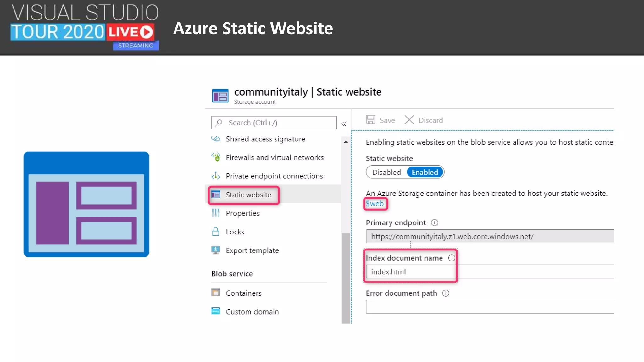This screenshot has height=362, width=644.
Task: Click the side menu scrollbar thumb
Action: click(346, 278)
